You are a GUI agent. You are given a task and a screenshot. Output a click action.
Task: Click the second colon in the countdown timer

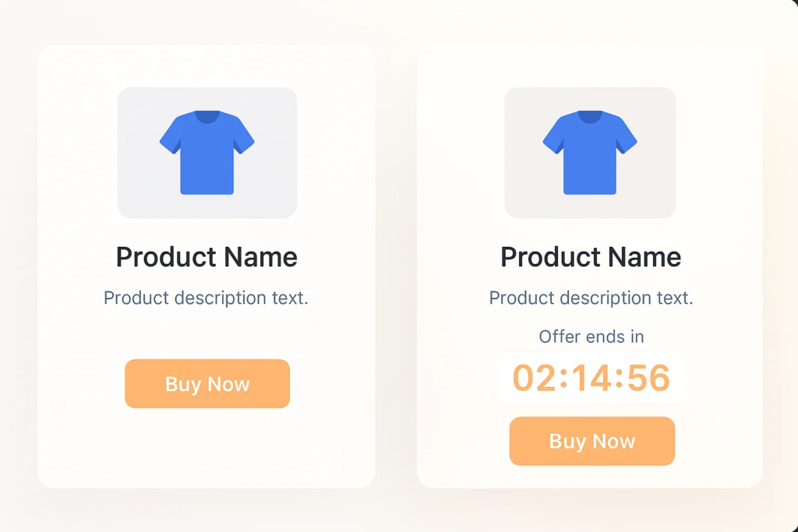(x=620, y=379)
